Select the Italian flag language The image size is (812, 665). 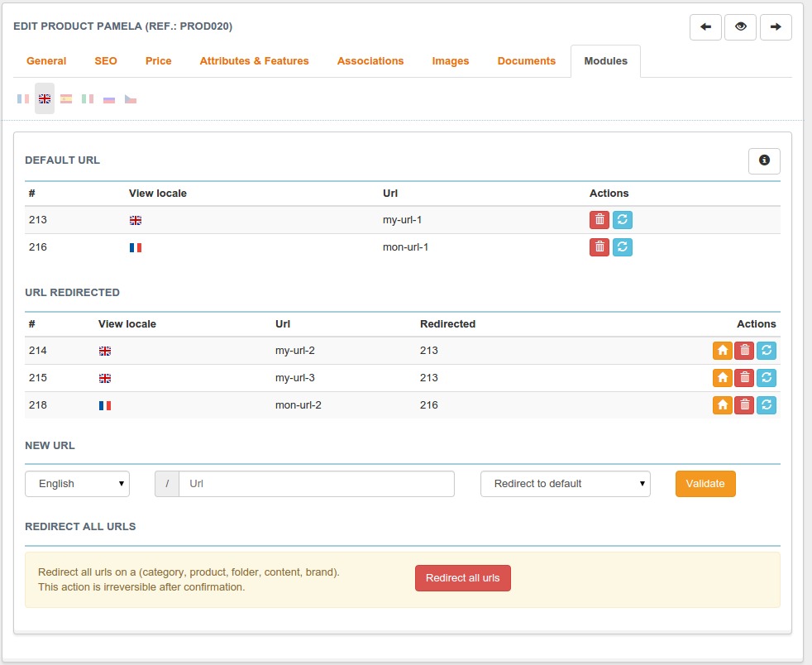click(88, 99)
